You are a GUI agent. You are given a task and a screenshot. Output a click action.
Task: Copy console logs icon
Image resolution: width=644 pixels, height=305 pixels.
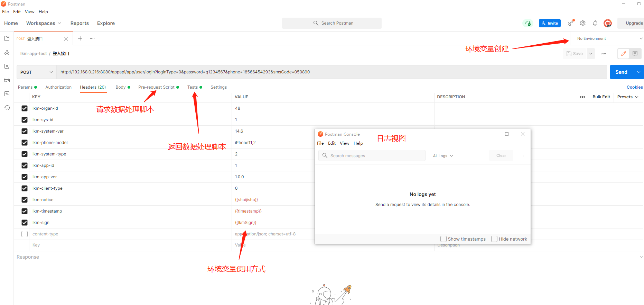coord(522,155)
